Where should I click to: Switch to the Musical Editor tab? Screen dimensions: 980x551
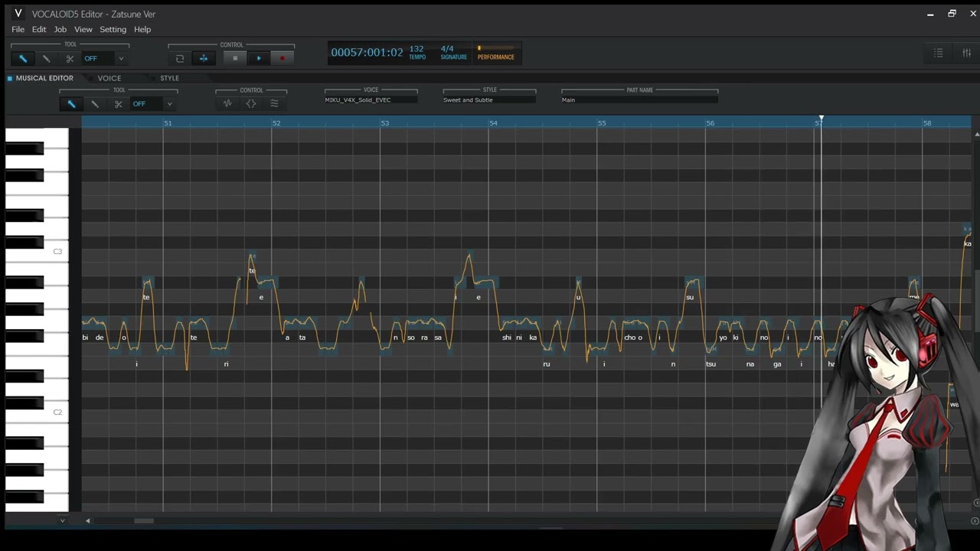44,78
